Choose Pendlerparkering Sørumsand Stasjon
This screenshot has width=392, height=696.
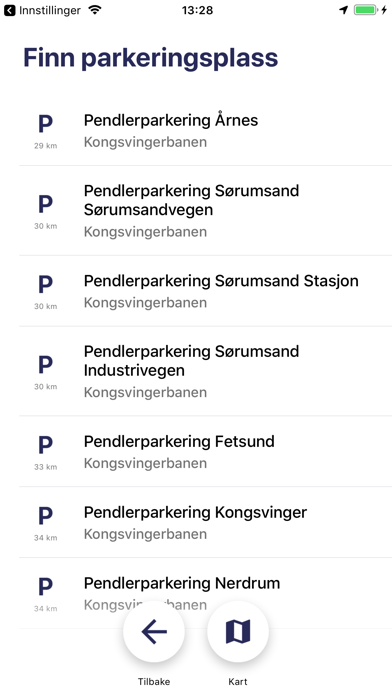[x=206, y=291]
